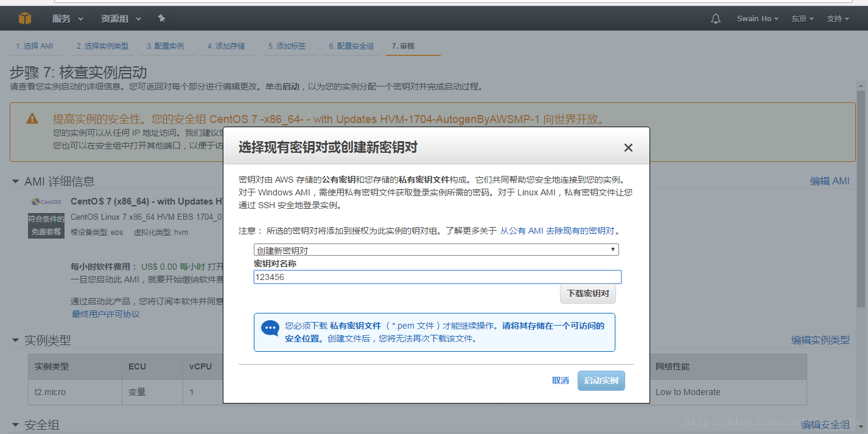
Task: Click the 符合条件的免费套餐 badge
Action: click(46, 225)
